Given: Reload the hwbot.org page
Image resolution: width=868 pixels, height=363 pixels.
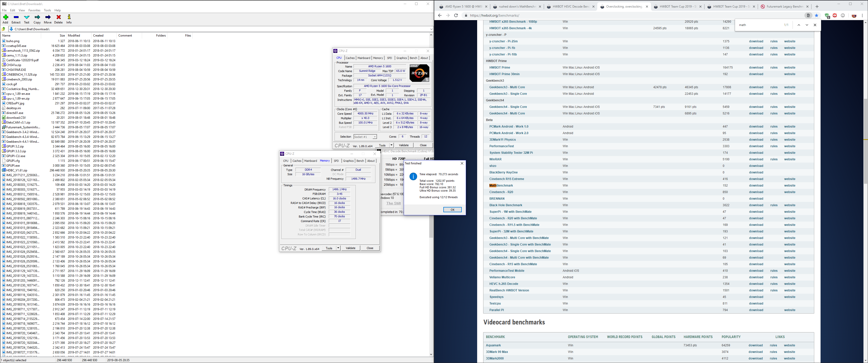Looking at the screenshot, I should point(456,15).
